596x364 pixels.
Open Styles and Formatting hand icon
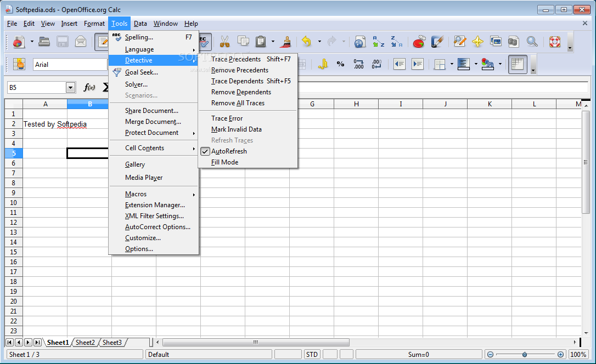[x=19, y=64]
